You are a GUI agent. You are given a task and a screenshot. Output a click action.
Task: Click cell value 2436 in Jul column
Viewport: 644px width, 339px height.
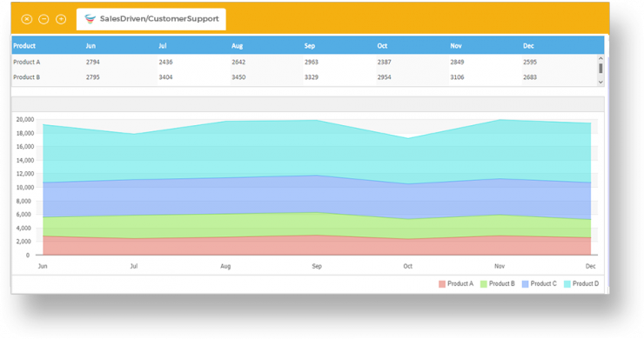[166, 62]
